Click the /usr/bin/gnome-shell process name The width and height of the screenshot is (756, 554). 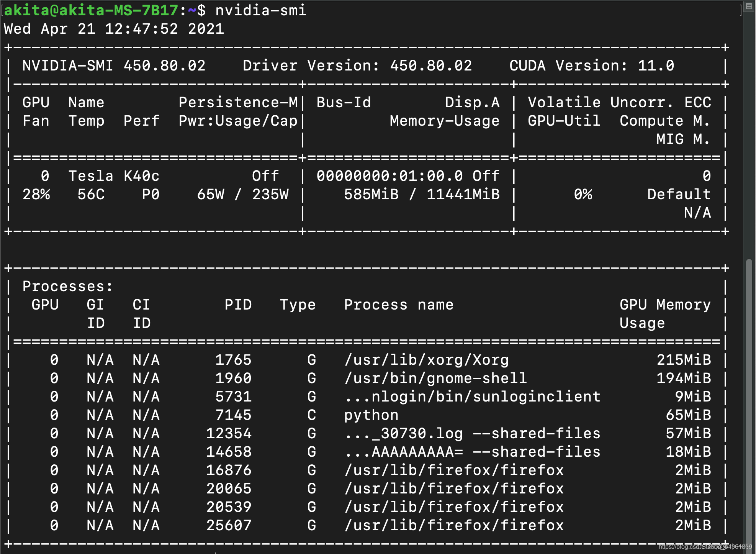point(435,378)
